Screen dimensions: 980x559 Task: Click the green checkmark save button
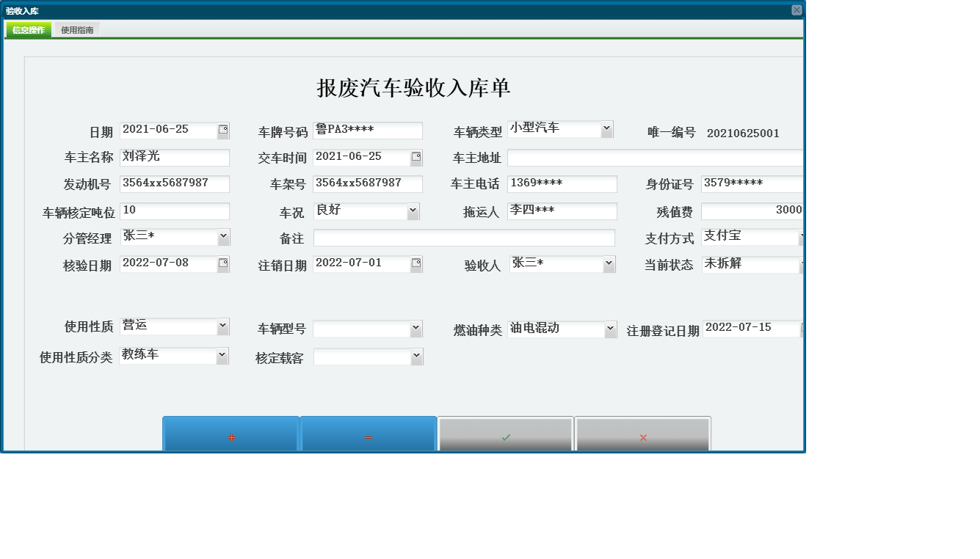coord(505,436)
